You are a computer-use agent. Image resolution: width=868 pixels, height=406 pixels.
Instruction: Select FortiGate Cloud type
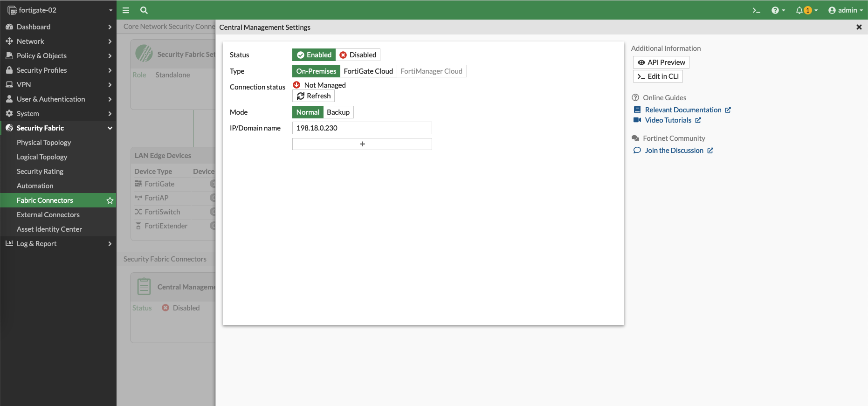[368, 71]
